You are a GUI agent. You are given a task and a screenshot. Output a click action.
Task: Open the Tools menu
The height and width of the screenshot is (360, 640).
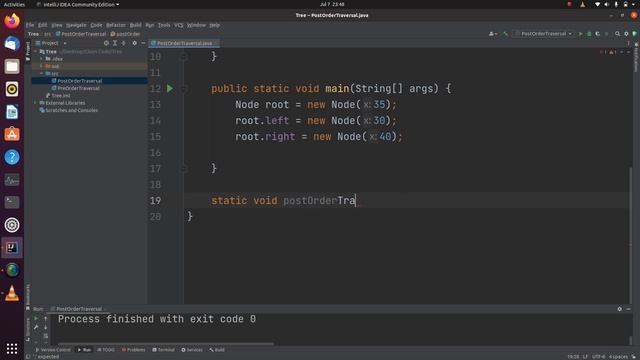coord(164,25)
